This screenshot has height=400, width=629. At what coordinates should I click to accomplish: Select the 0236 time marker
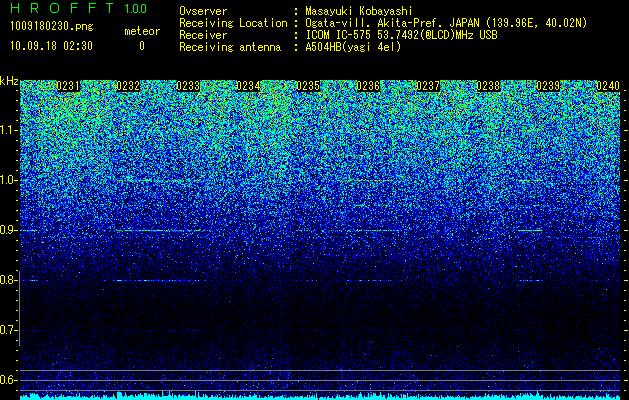point(368,86)
